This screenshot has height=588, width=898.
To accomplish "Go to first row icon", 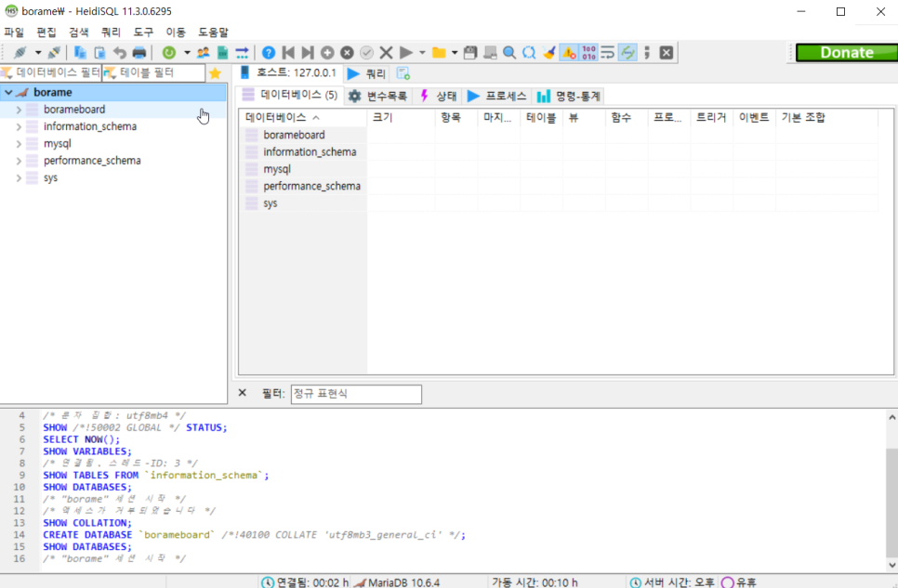I will point(288,53).
